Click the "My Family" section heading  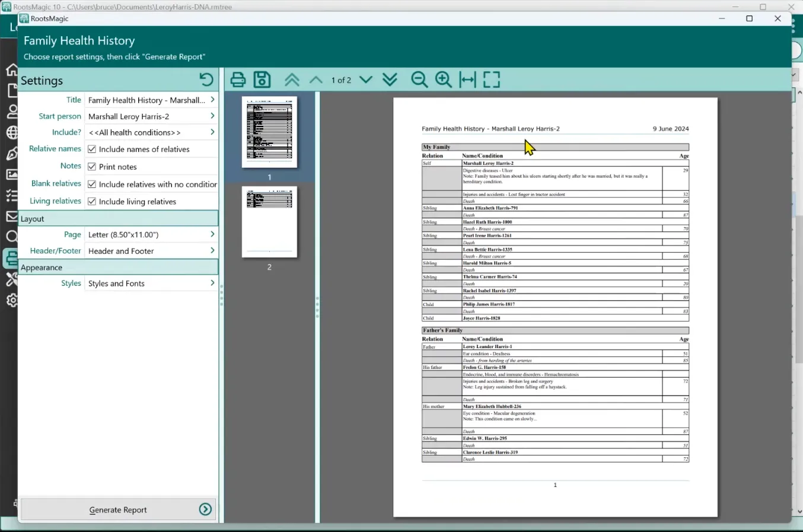436,147
